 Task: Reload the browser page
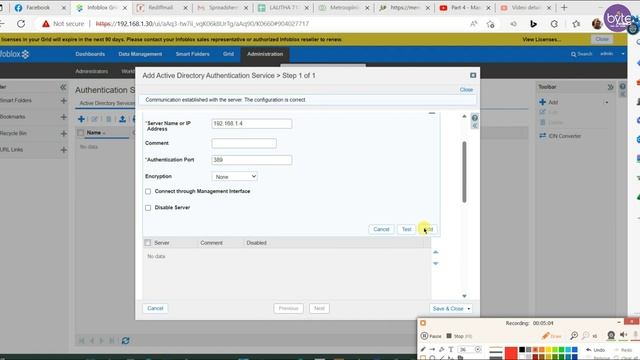point(21,24)
